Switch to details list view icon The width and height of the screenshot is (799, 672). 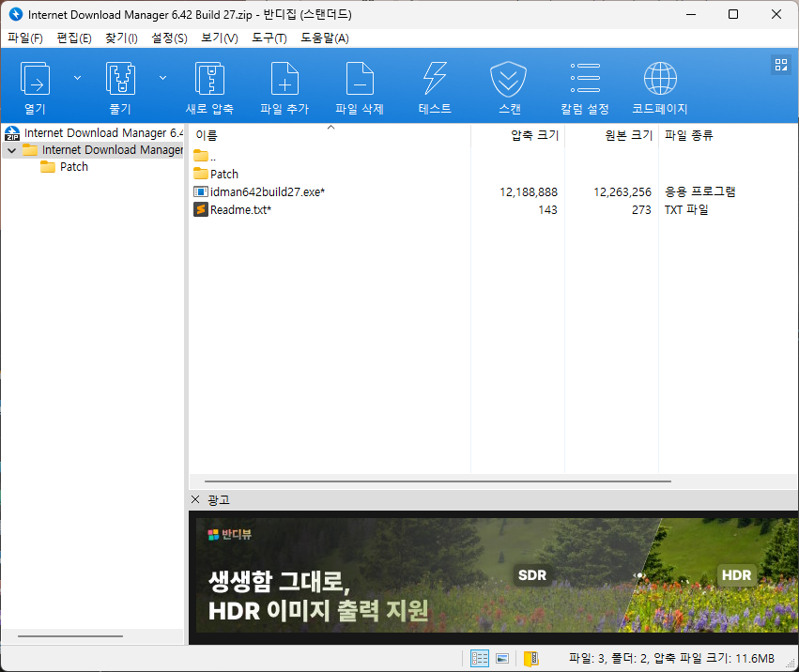[x=480, y=658]
